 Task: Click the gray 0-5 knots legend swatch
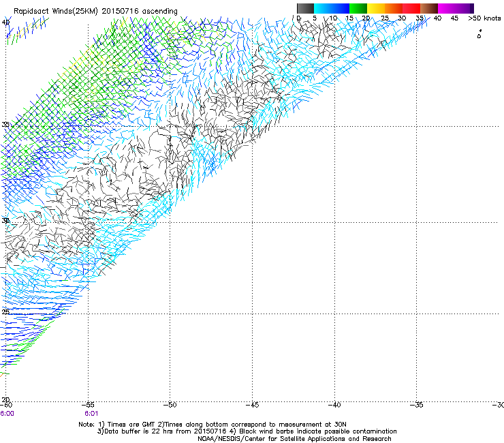point(305,8)
